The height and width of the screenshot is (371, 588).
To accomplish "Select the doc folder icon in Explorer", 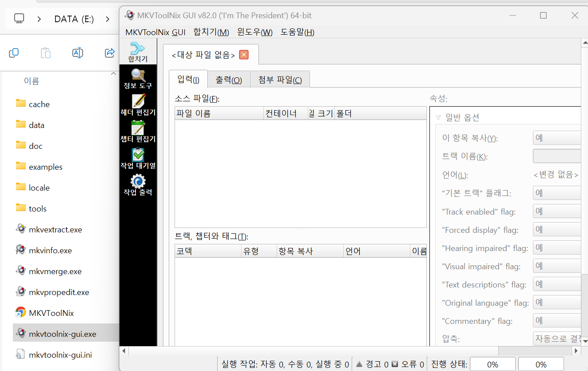I will (20, 145).
